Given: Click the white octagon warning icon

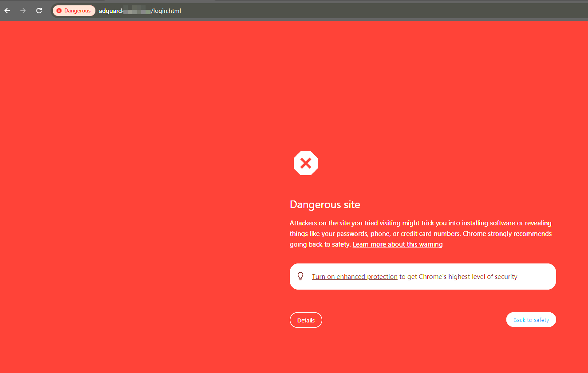Looking at the screenshot, I should (x=306, y=163).
